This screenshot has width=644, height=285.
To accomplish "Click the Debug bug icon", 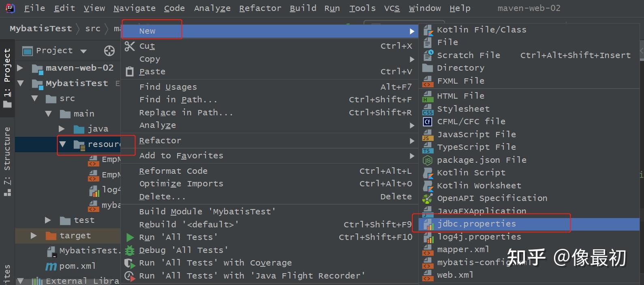I will click(x=130, y=250).
